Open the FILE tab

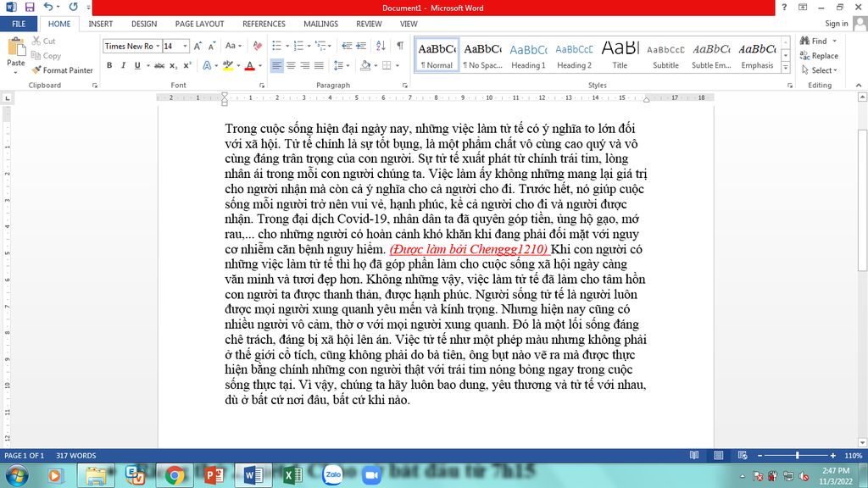(19, 24)
